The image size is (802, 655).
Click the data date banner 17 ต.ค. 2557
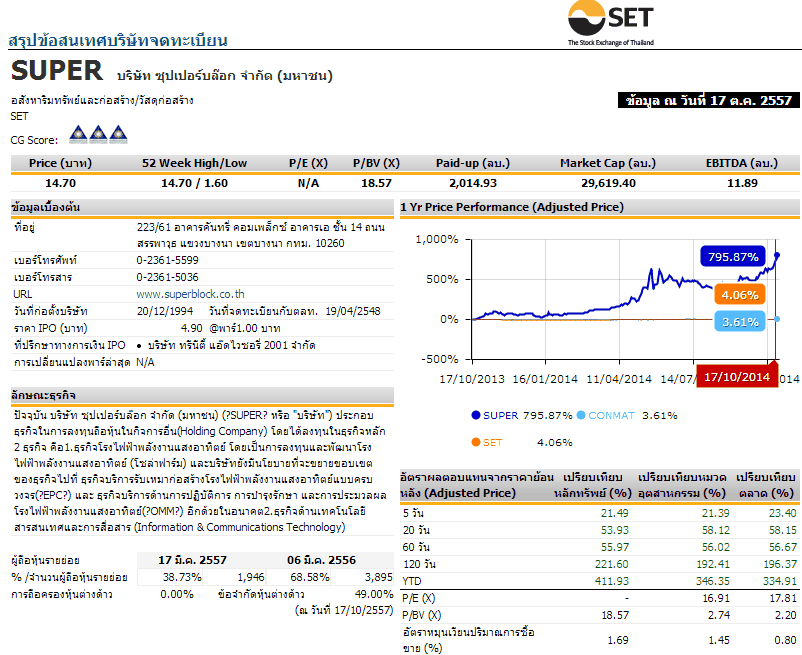708,100
